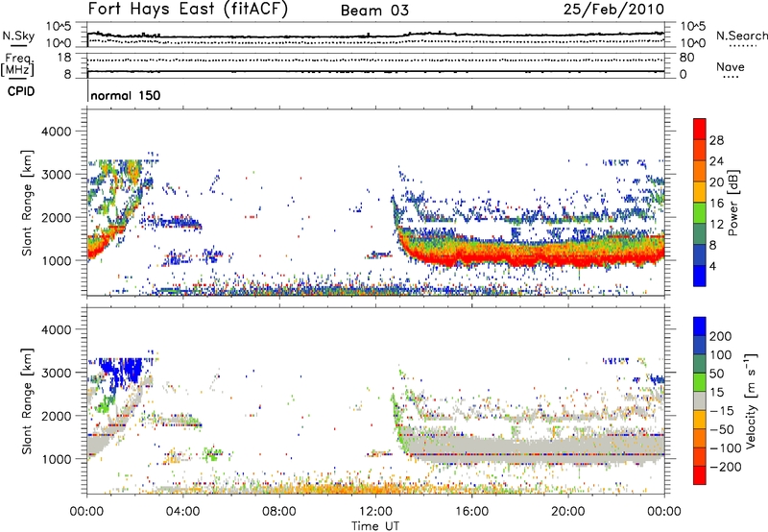Select the Beam 03 label
This screenshot has height=532, width=768.
(x=374, y=11)
